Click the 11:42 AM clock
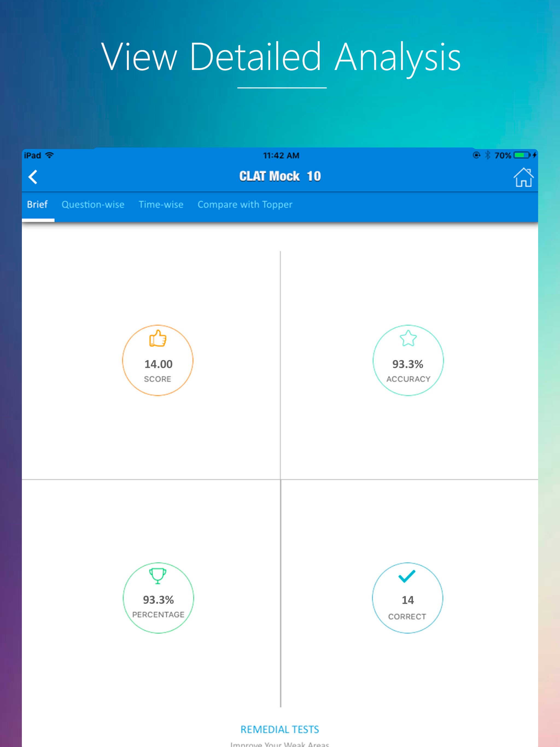This screenshot has height=747, width=560. click(x=281, y=155)
